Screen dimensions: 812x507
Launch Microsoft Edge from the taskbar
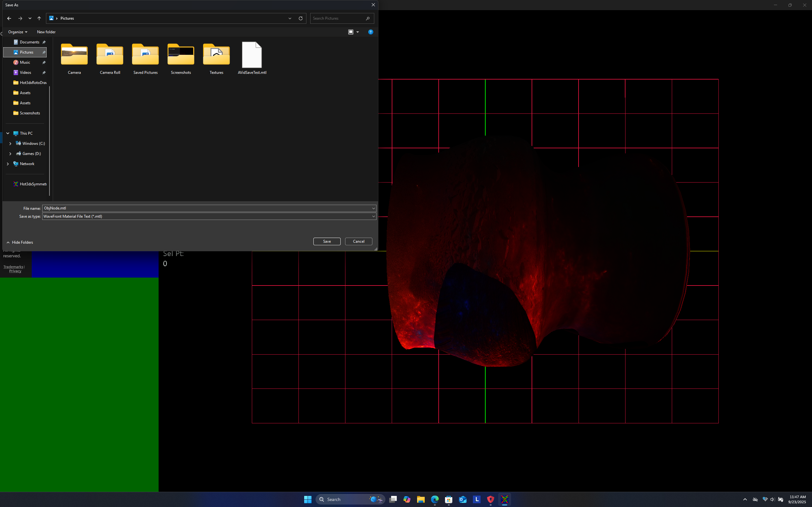click(435, 499)
